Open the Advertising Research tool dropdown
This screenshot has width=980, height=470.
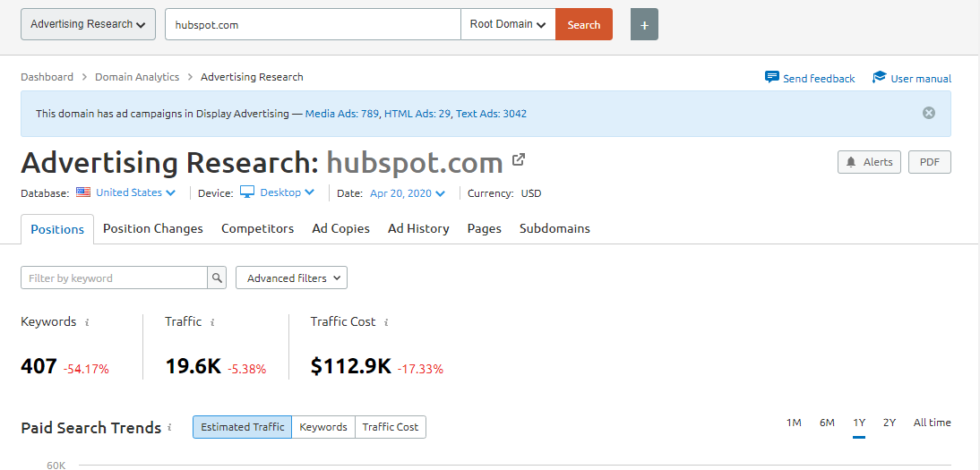pyautogui.click(x=88, y=24)
